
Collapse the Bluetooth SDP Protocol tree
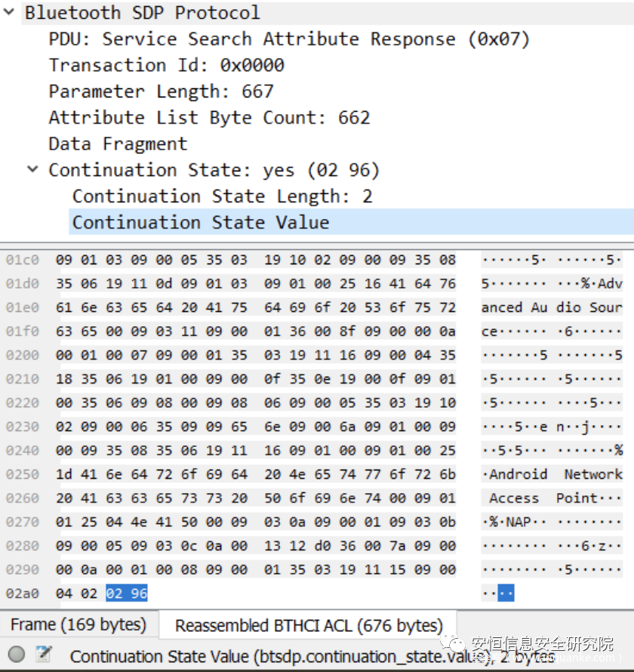click(x=8, y=13)
